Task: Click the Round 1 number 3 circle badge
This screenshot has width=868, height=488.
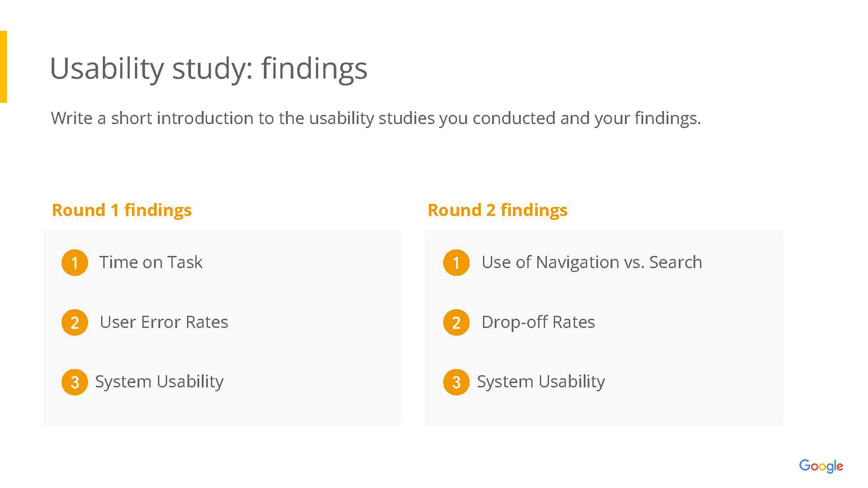Action: coord(75,382)
